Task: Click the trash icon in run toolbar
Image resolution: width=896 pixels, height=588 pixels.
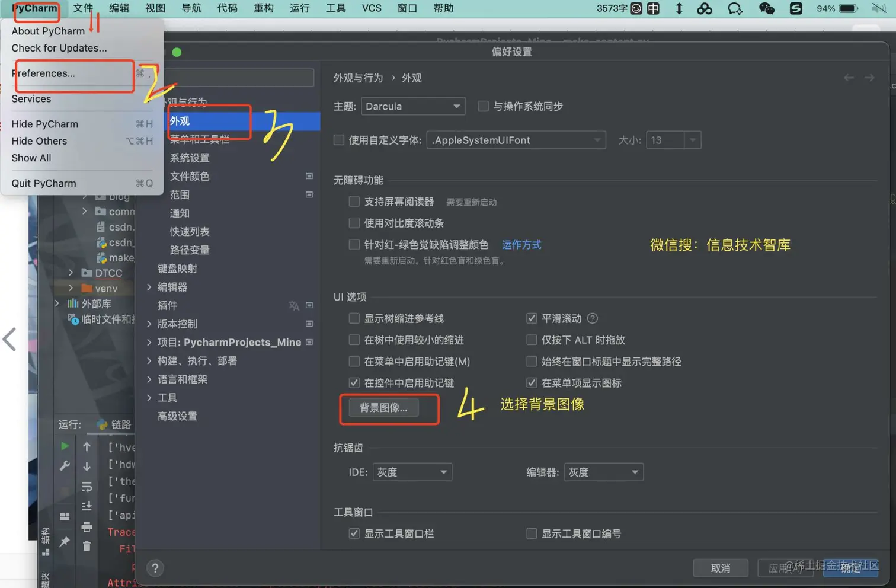Action: [87, 546]
